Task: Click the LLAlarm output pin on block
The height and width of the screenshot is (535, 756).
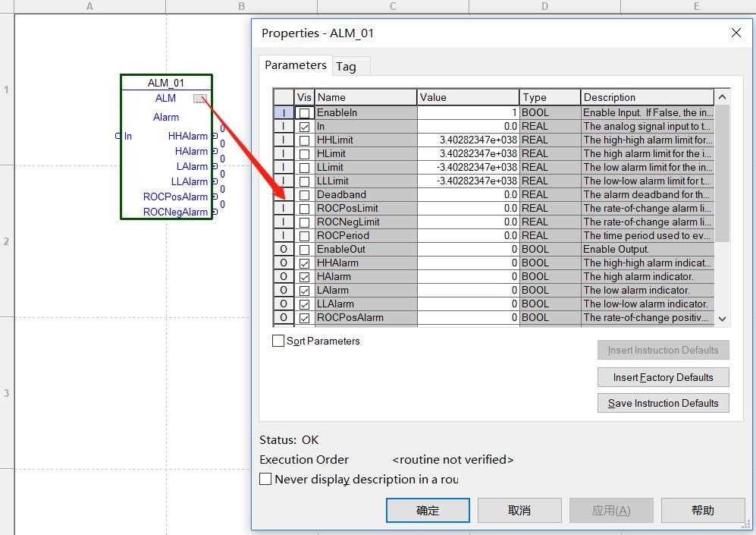Action: coord(215,181)
